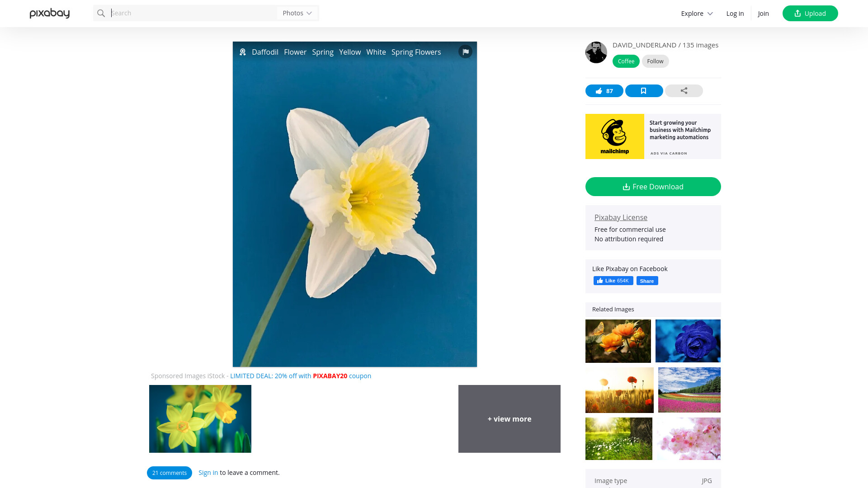Screen dimensions: 868x488
Task: Select the Daffodil tag
Action: (x=265, y=52)
